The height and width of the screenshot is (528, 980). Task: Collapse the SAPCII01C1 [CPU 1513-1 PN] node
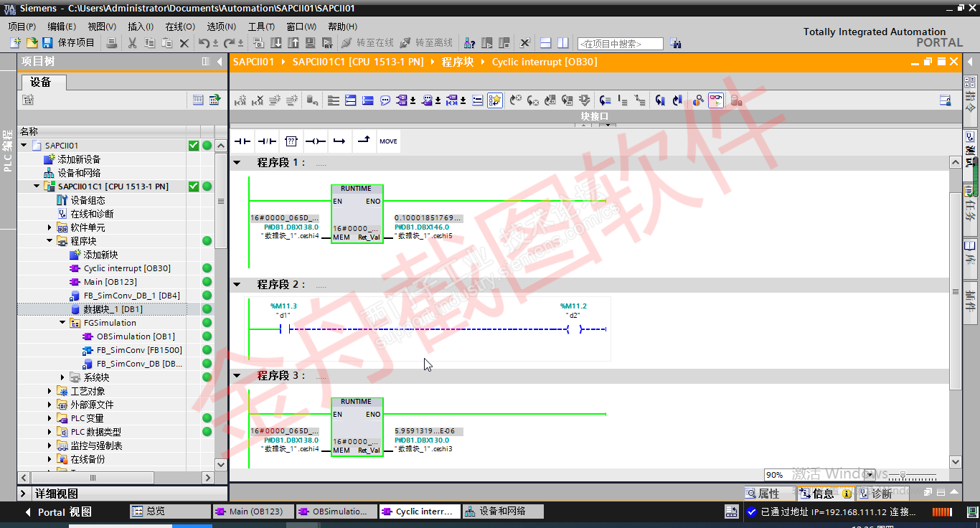(x=37, y=187)
